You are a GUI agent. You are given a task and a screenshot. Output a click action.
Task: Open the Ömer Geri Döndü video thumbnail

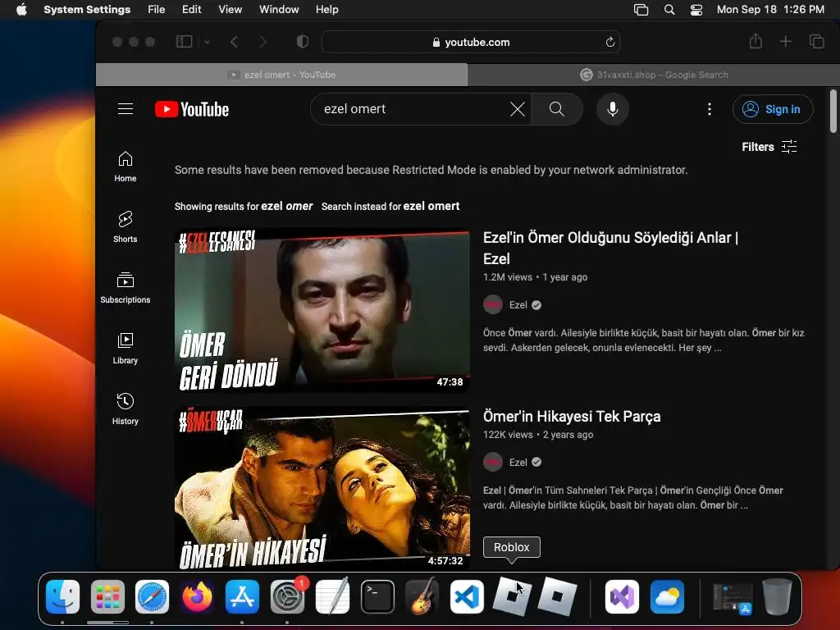click(x=322, y=310)
